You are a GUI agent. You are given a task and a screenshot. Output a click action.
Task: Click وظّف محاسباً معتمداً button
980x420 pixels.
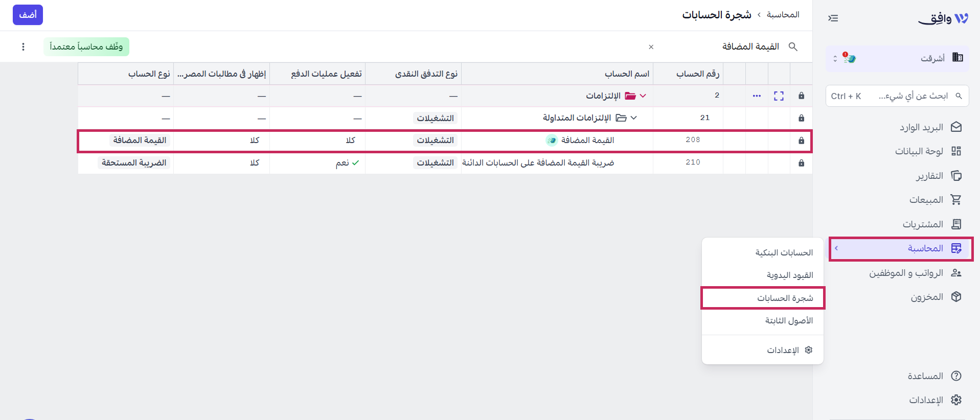point(86,46)
